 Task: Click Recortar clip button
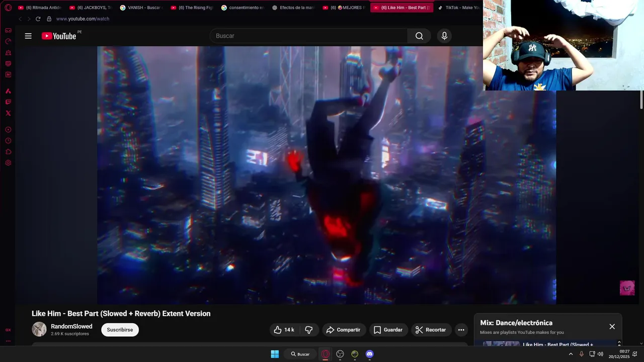pyautogui.click(x=431, y=330)
